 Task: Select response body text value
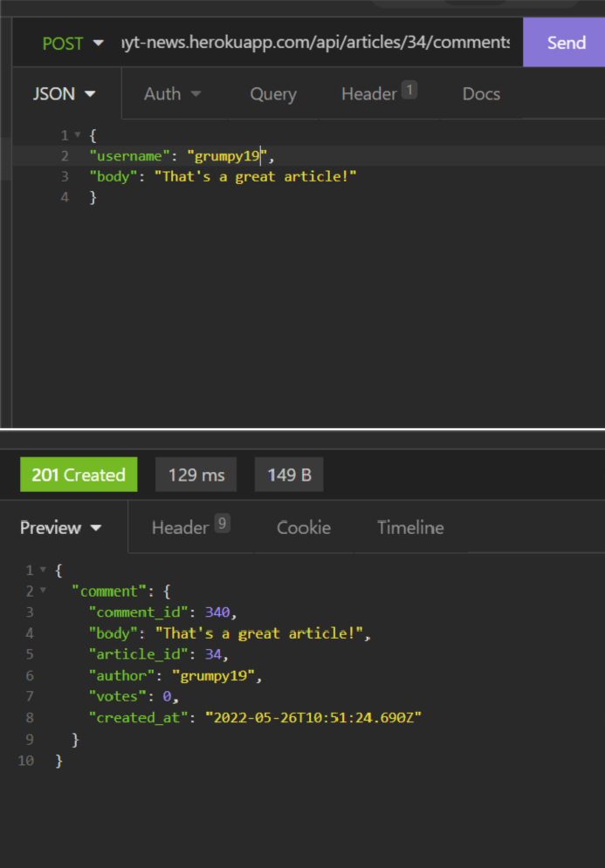coord(259,633)
